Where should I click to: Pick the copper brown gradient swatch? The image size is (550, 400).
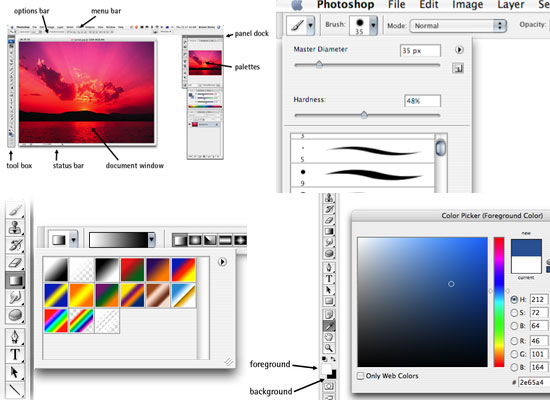click(158, 295)
